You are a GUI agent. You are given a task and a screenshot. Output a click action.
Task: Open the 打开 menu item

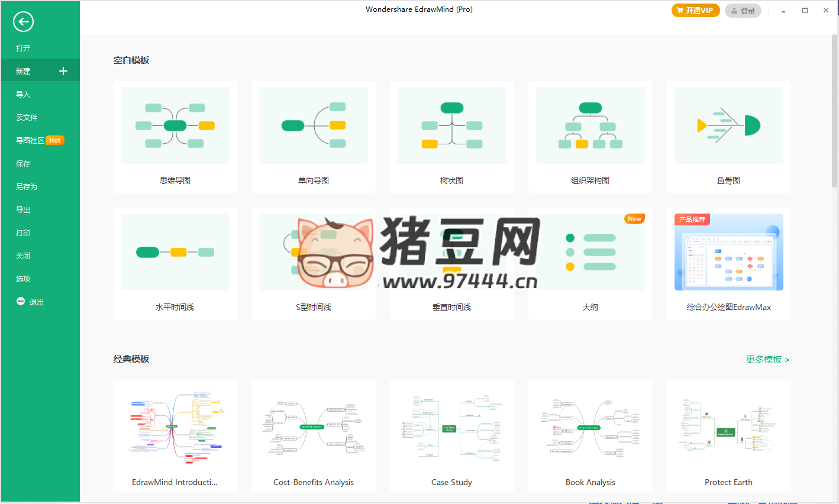pyautogui.click(x=23, y=48)
